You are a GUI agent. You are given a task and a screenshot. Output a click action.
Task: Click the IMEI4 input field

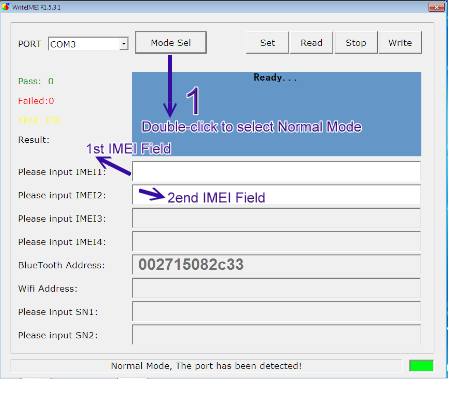click(x=276, y=241)
